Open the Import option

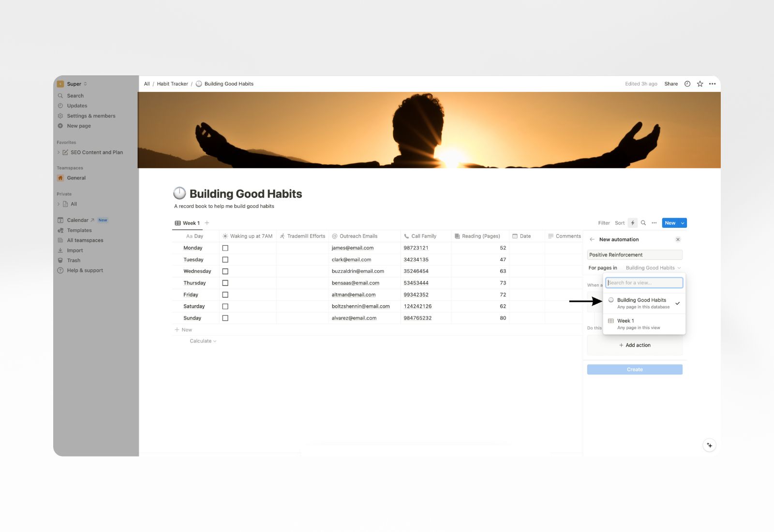tap(75, 251)
